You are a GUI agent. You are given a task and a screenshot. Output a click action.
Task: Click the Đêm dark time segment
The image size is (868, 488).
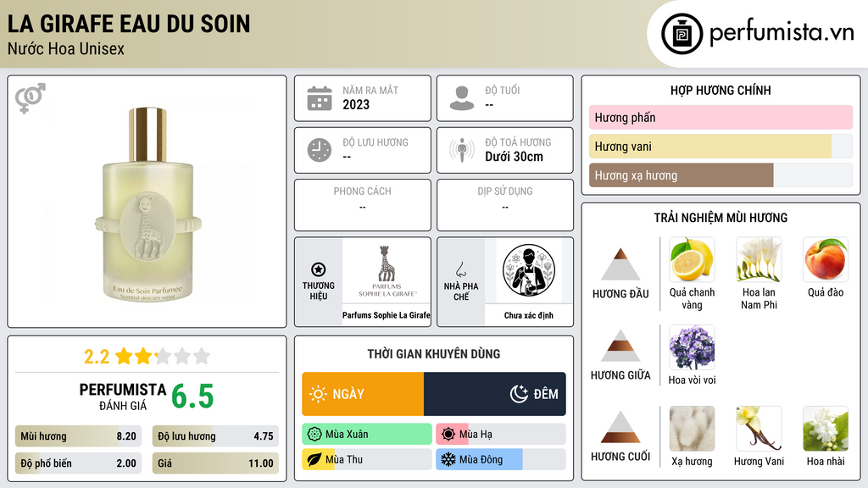495,394
